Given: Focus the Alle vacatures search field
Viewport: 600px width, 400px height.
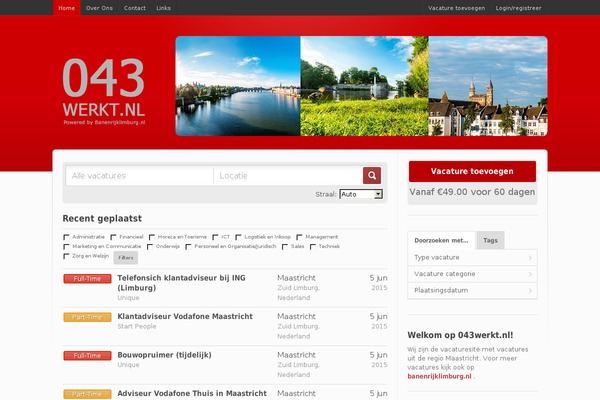Looking at the screenshot, I should pos(139,176).
